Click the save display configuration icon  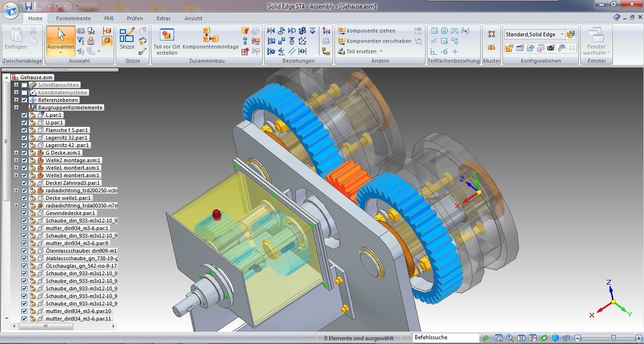click(571, 34)
